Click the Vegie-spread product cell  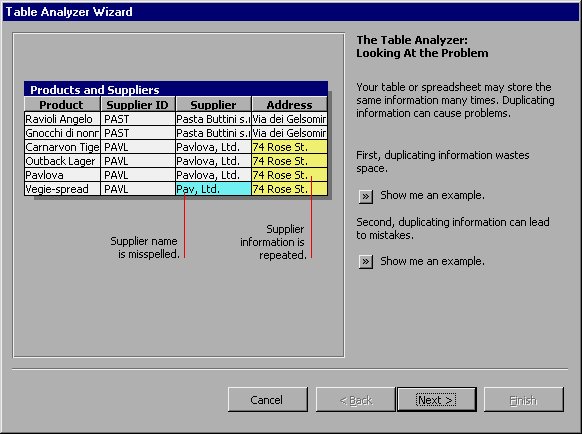click(62, 189)
